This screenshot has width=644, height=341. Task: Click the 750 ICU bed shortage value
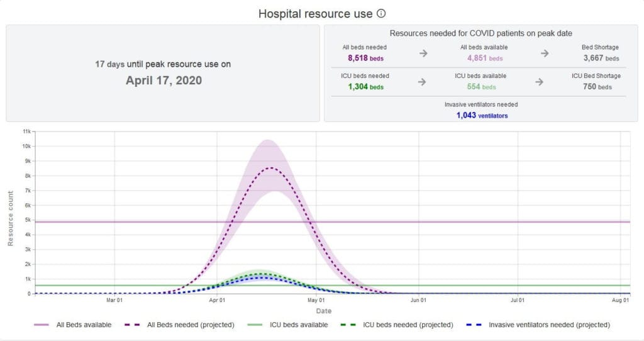tap(596, 87)
